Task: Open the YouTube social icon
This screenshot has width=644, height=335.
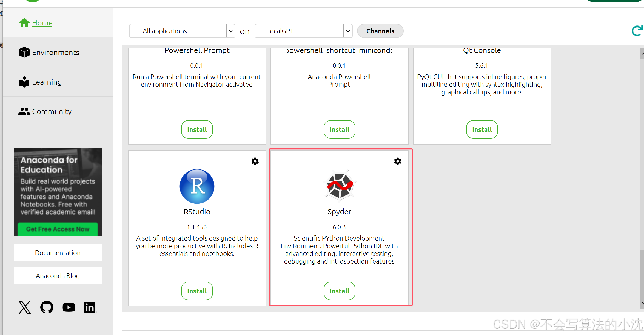Action: [69, 307]
